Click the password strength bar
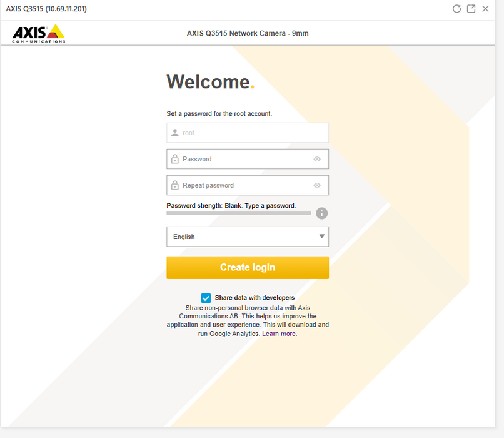The image size is (504, 438). coord(238,213)
